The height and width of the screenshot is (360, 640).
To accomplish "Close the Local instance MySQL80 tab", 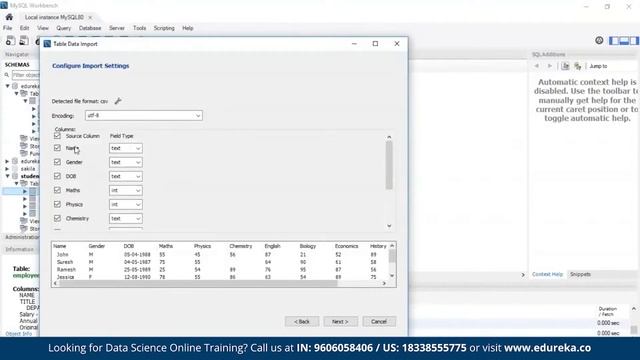I will pyautogui.click(x=90, y=17).
